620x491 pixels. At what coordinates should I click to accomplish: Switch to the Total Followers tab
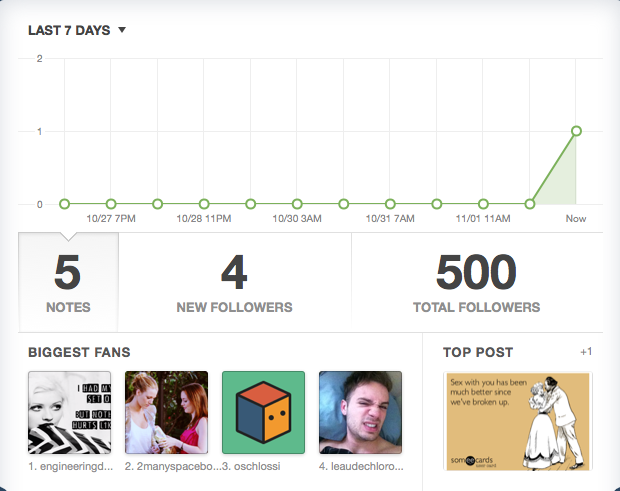coord(476,282)
